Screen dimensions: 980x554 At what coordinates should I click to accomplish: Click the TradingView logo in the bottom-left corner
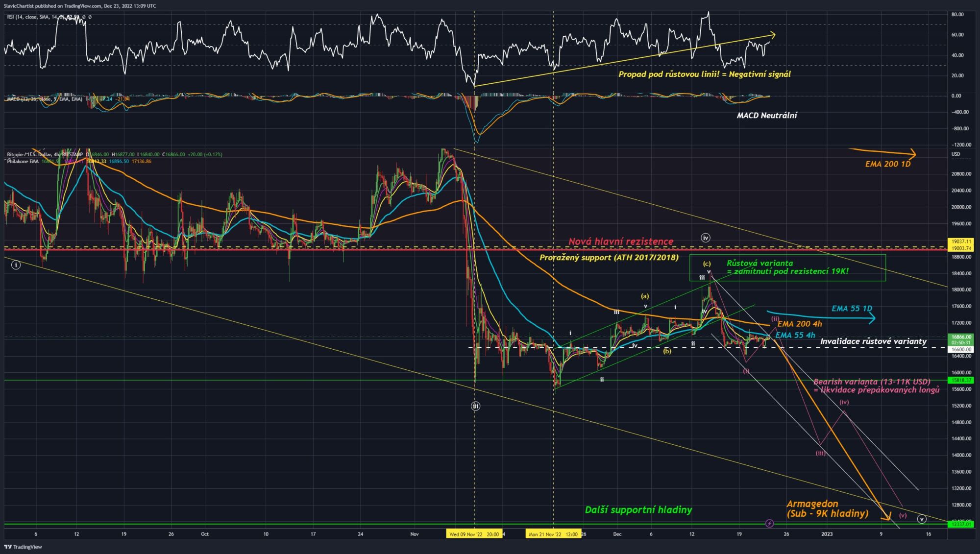(x=23, y=547)
